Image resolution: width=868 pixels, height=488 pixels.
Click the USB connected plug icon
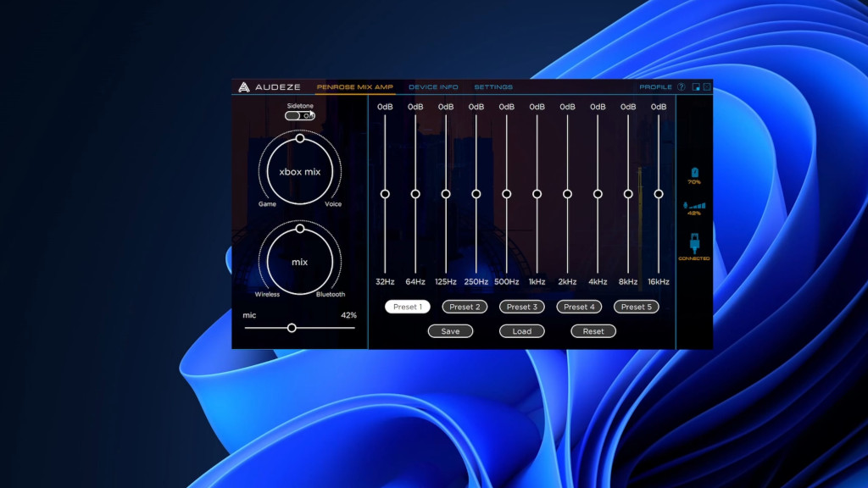[x=695, y=243]
